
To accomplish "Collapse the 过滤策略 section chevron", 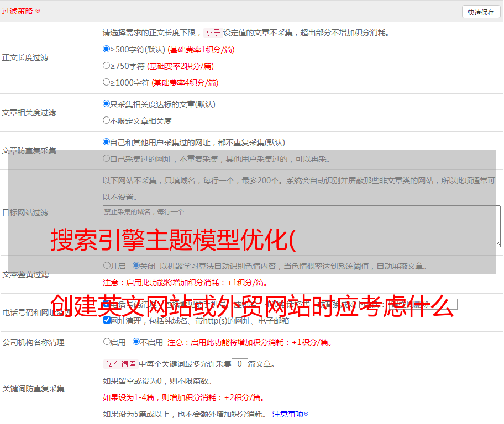I will pos(38,11).
